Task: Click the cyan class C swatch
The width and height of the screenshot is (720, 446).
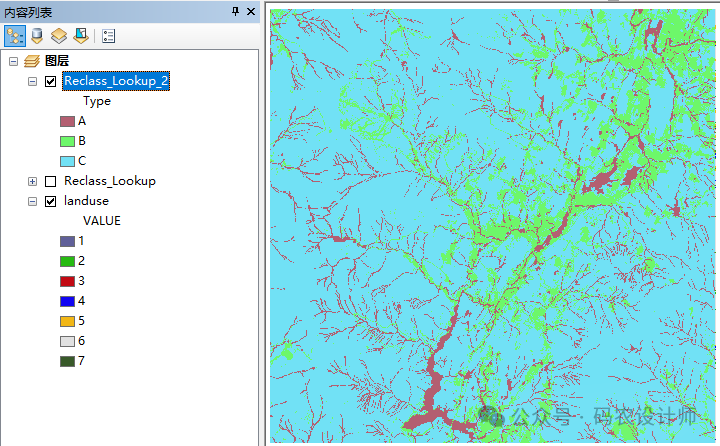Action: pos(68,161)
